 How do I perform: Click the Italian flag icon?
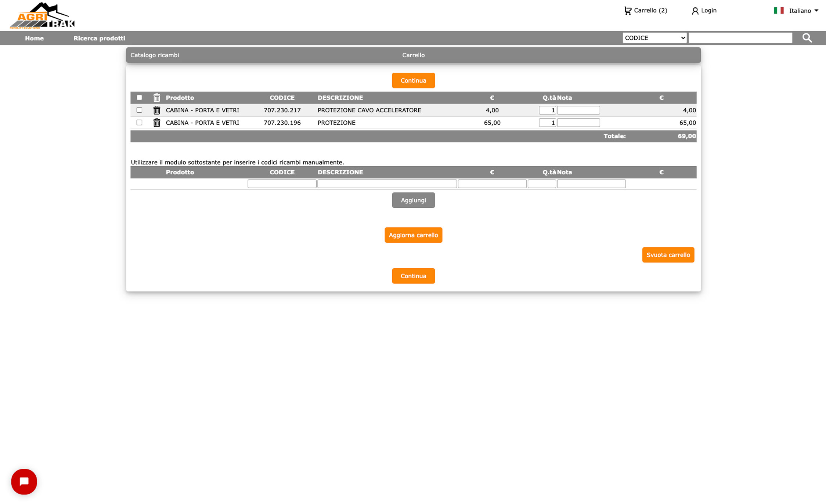click(x=779, y=11)
